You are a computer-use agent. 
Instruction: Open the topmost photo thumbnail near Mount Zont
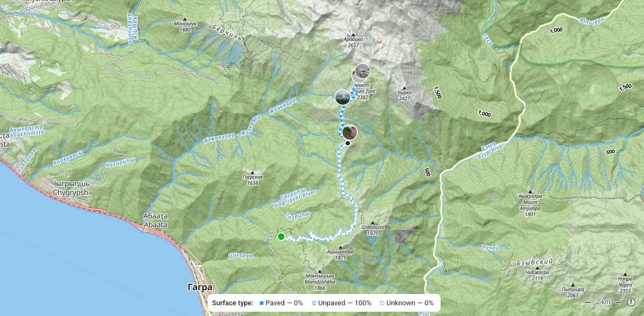click(x=362, y=71)
